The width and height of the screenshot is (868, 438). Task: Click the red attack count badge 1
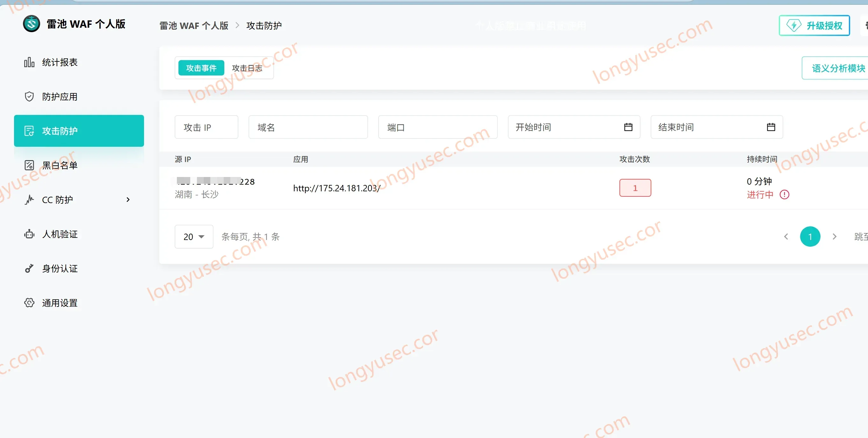point(635,188)
